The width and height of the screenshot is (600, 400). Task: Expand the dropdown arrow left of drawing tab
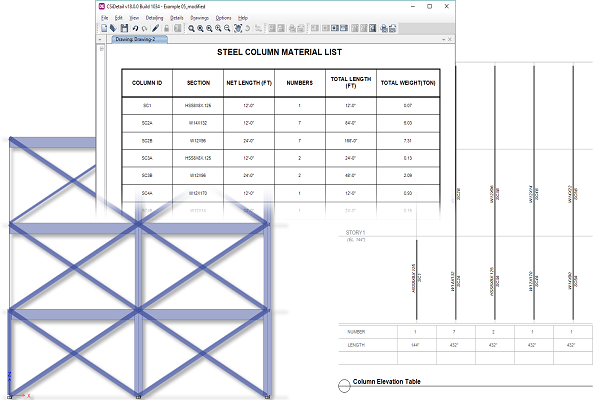click(103, 39)
